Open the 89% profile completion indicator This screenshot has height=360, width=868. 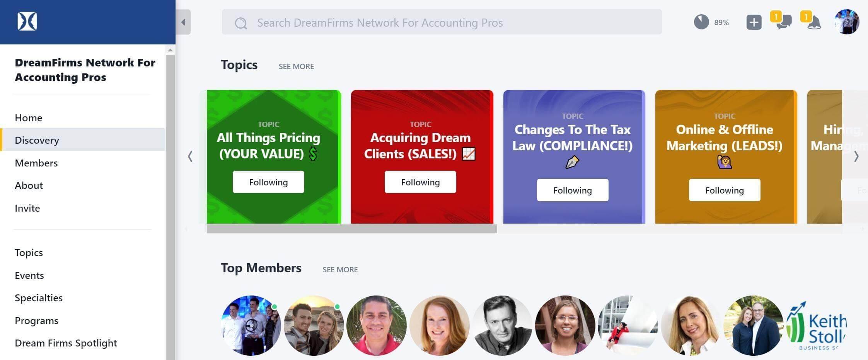pyautogui.click(x=711, y=22)
